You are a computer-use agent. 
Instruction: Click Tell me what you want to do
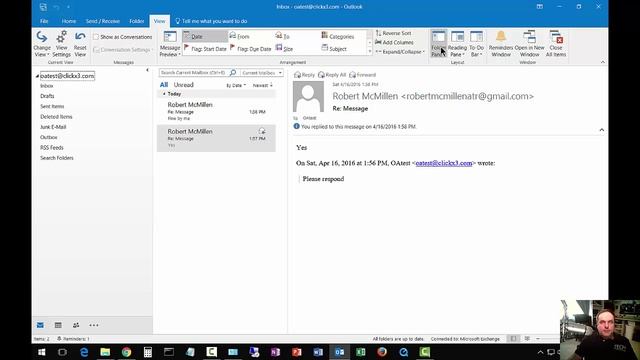click(211, 21)
